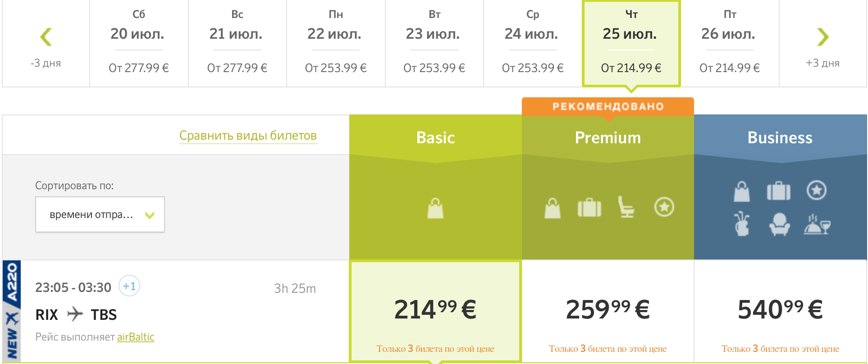This screenshot has height=364, width=868.
Task: Click the Premium seat selection icon
Action: click(x=626, y=207)
